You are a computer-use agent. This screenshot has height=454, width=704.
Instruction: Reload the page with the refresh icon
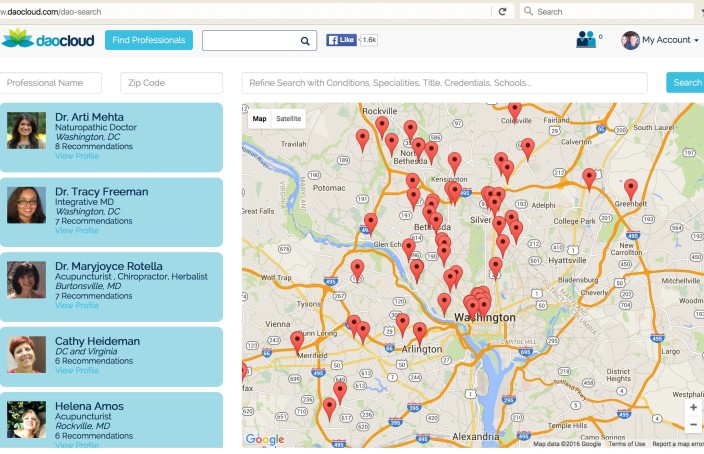tap(502, 12)
